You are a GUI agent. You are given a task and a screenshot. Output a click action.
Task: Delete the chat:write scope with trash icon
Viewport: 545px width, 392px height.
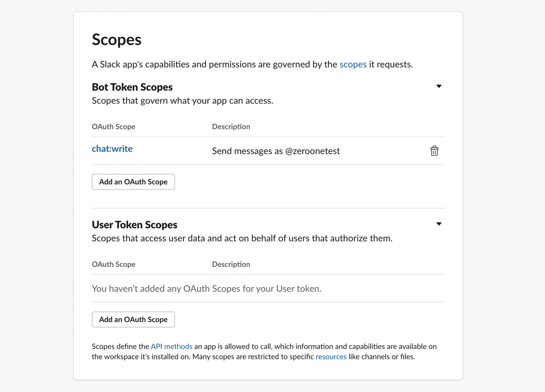(x=434, y=151)
